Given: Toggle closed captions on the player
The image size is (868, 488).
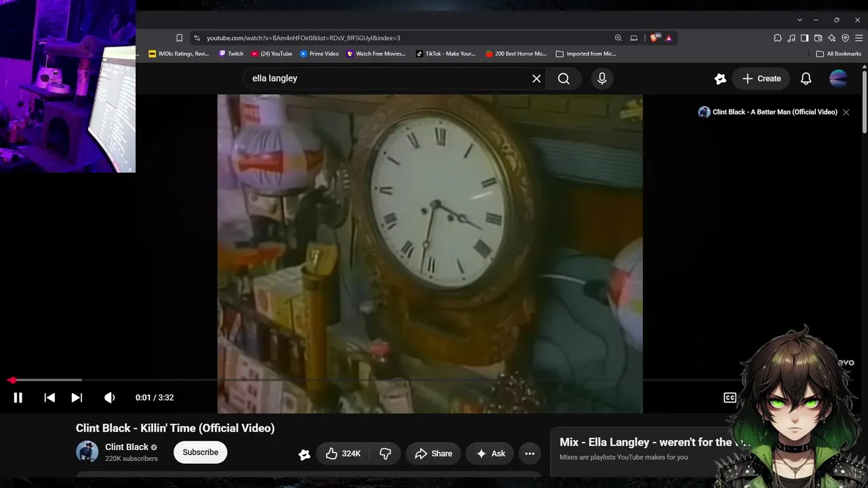Looking at the screenshot, I should pyautogui.click(x=730, y=398).
